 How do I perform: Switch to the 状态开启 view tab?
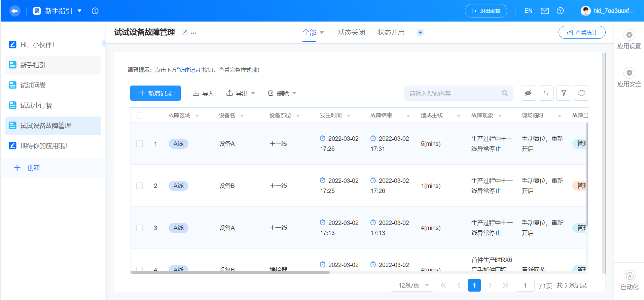coord(391,32)
